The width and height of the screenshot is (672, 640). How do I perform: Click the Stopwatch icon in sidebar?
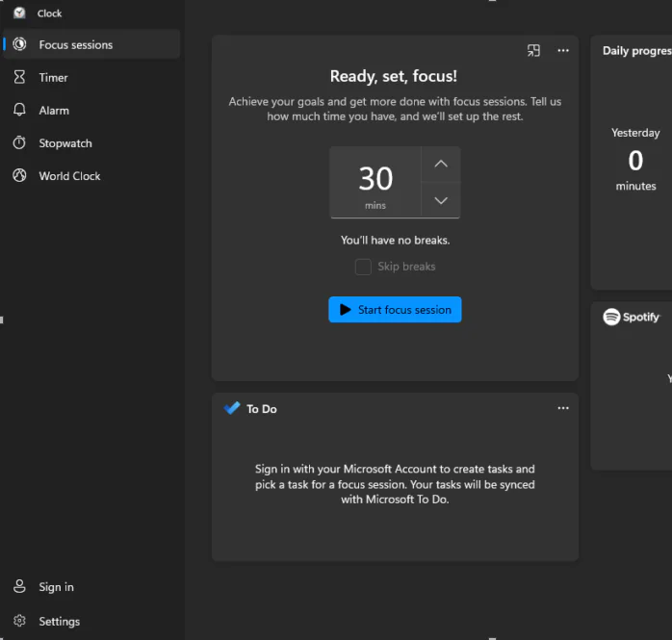(x=19, y=142)
